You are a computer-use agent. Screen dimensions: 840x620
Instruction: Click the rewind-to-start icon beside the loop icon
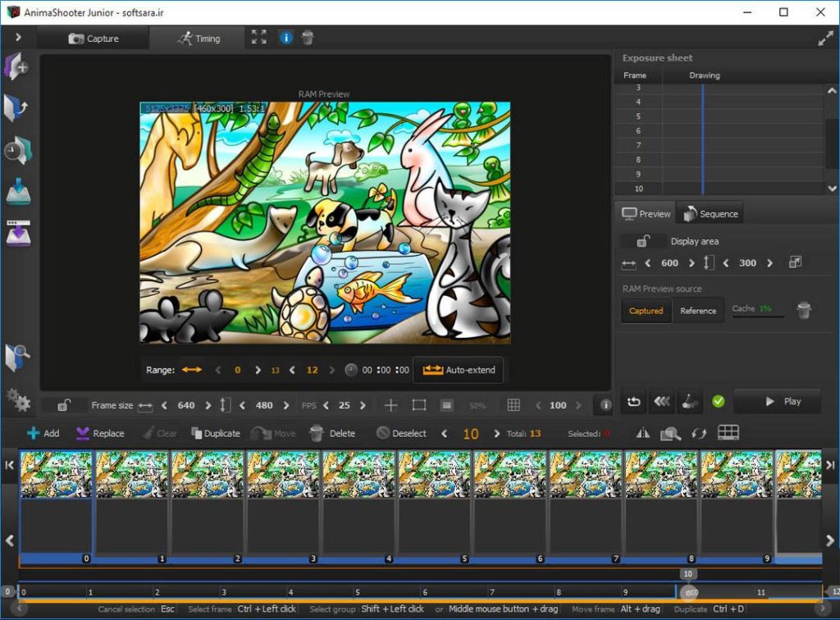(x=662, y=401)
